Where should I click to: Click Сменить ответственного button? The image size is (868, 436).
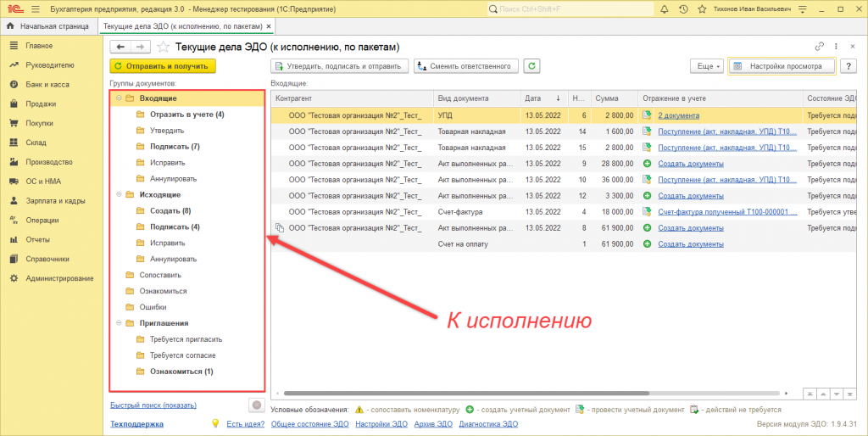[x=467, y=66]
